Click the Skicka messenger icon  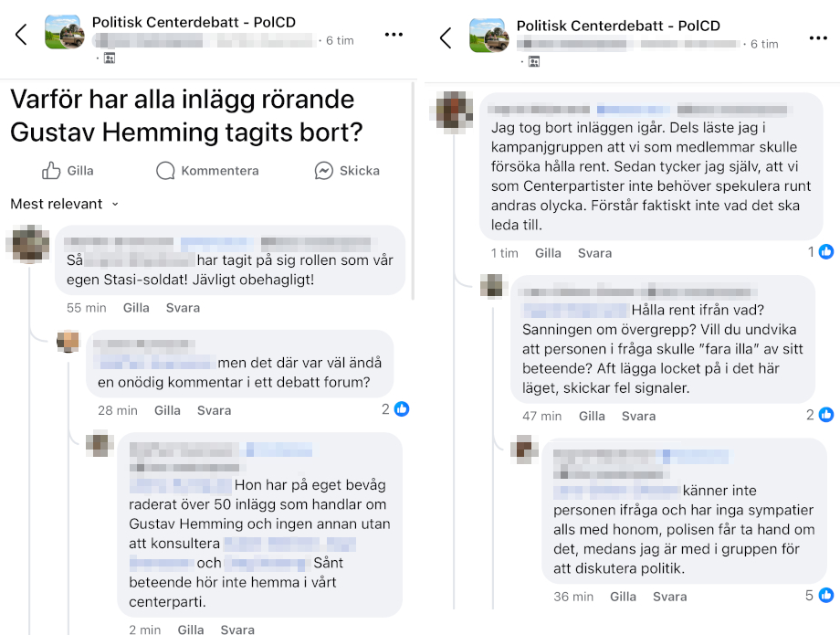point(323,171)
